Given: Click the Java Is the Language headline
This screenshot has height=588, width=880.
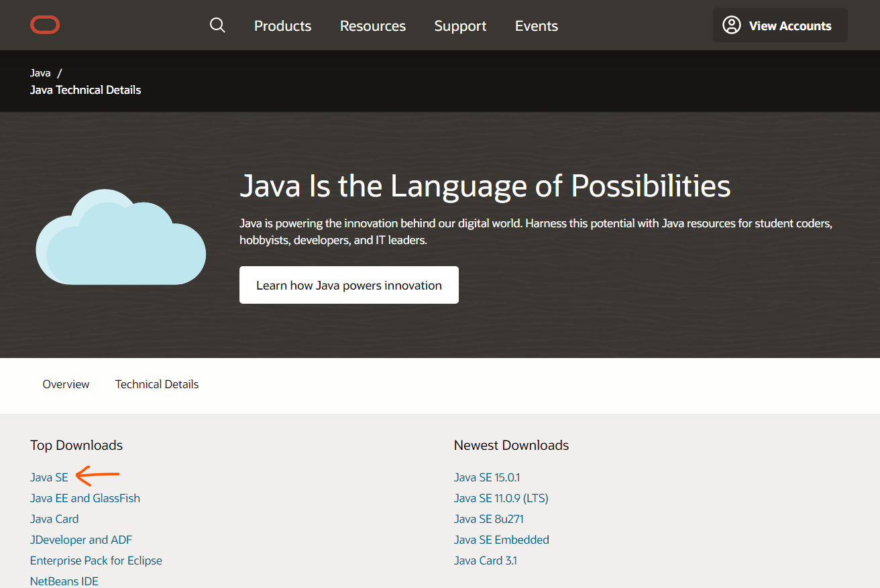Looking at the screenshot, I should (x=485, y=186).
